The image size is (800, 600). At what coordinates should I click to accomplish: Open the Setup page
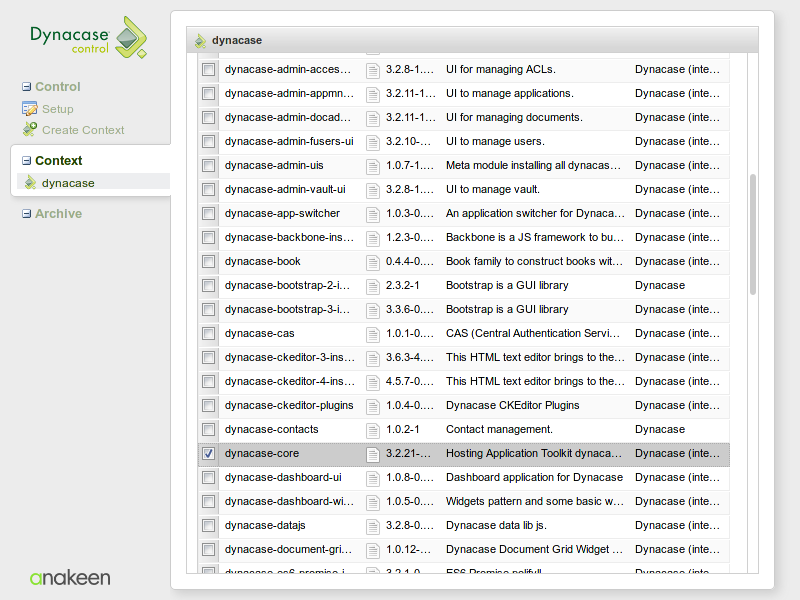[58, 109]
